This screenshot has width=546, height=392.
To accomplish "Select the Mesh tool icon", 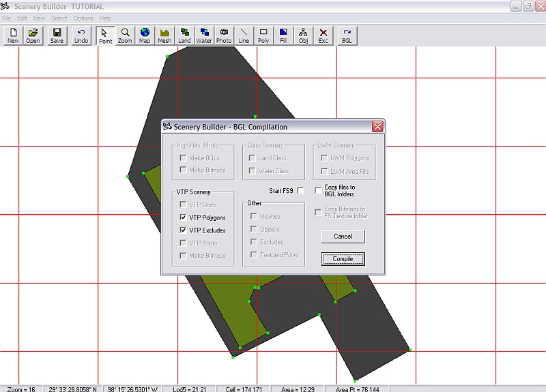I will (x=164, y=35).
